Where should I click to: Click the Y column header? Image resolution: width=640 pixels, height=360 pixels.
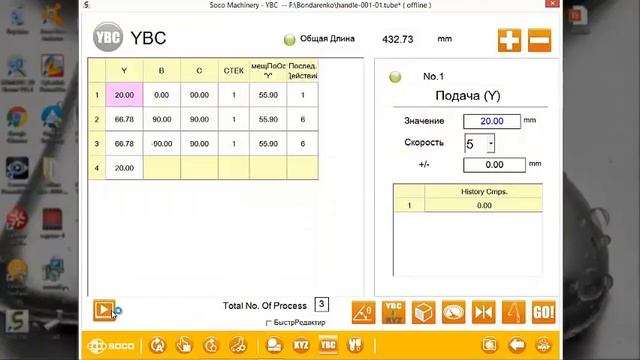pyautogui.click(x=124, y=71)
